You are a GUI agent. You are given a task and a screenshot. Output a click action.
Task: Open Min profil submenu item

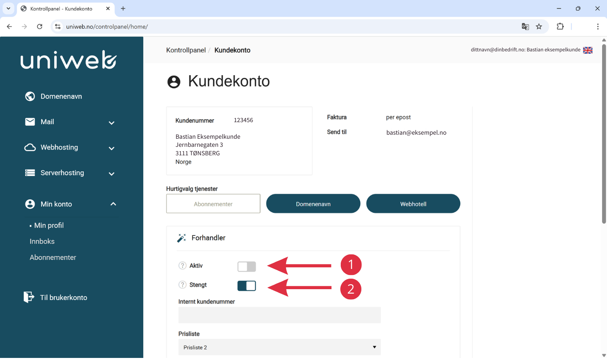(49, 225)
